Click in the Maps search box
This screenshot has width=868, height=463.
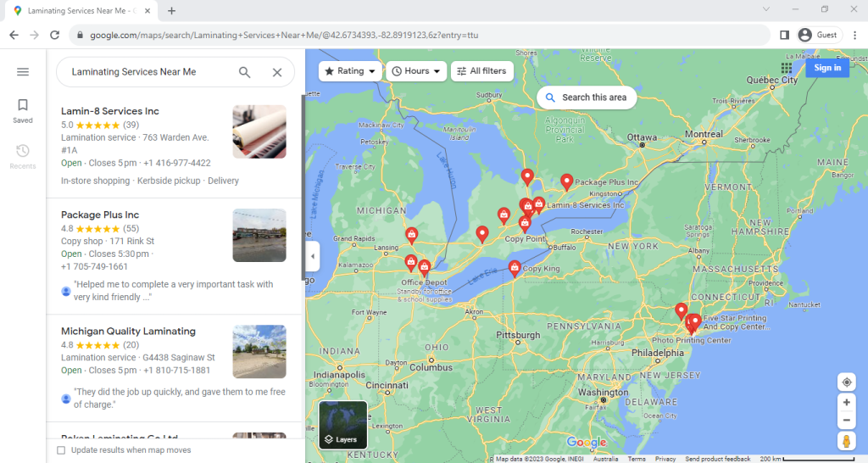[148, 72]
